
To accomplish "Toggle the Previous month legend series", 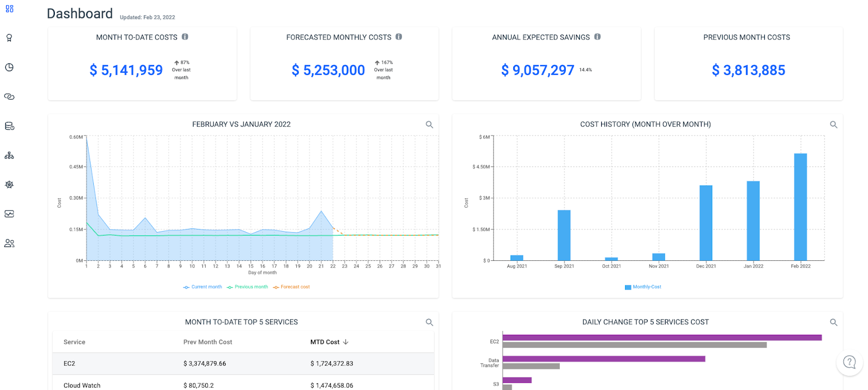I will 247,287.
